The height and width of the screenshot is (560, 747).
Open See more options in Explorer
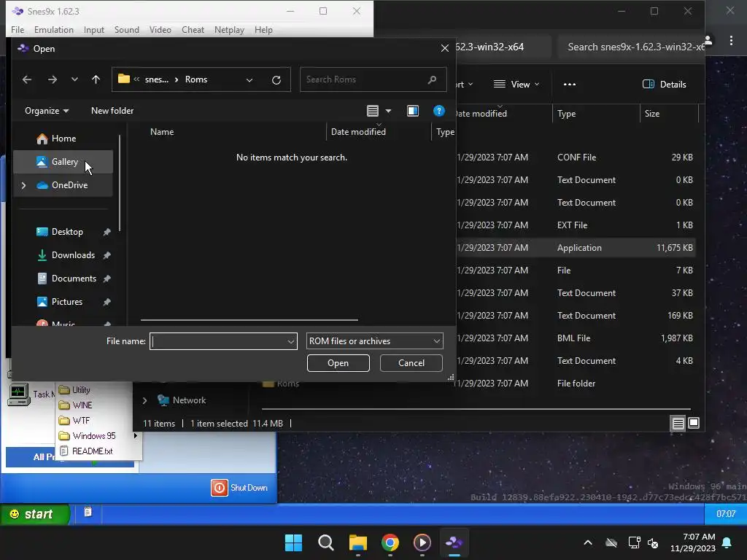[569, 85]
